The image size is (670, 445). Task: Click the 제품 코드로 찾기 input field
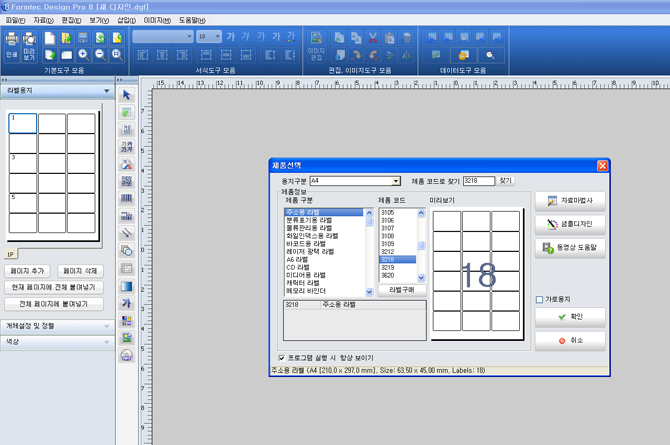(479, 181)
